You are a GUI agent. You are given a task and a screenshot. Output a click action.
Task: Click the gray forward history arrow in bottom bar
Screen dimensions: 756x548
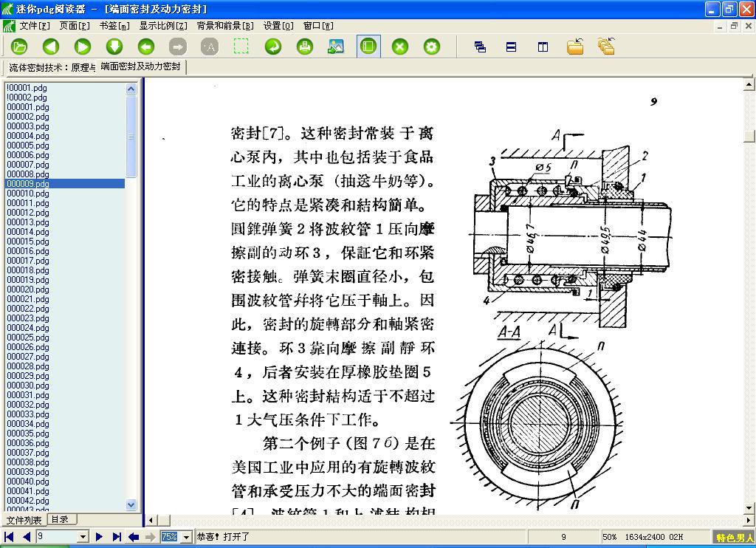(151, 537)
